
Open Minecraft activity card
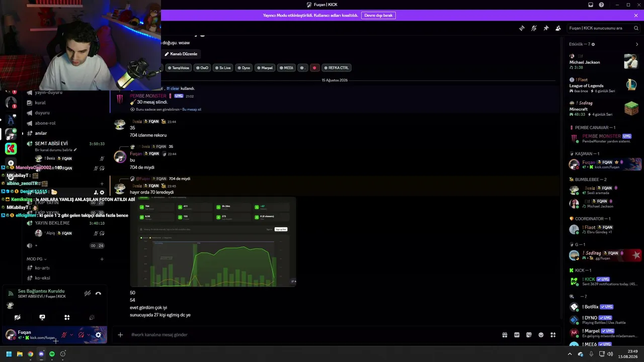[604, 108]
